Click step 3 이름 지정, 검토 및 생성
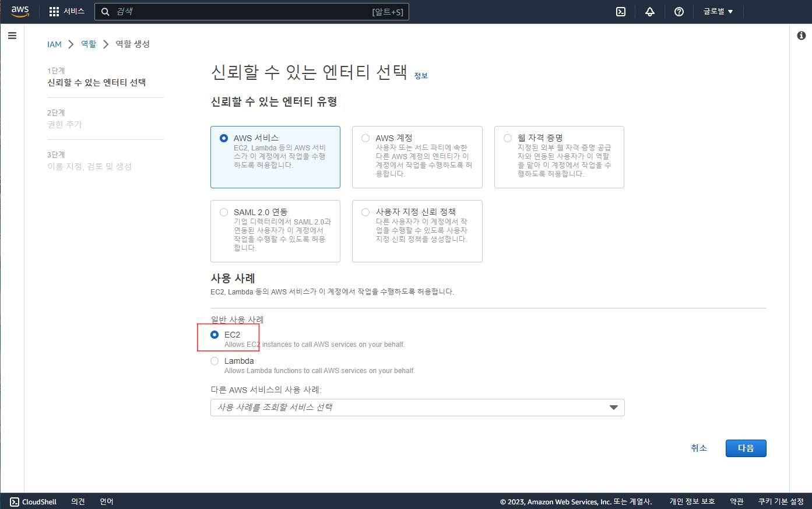This screenshot has width=812, height=509. (90, 167)
